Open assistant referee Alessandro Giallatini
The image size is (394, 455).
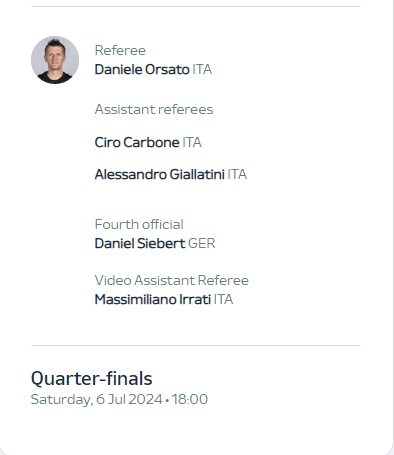(160, 174)
